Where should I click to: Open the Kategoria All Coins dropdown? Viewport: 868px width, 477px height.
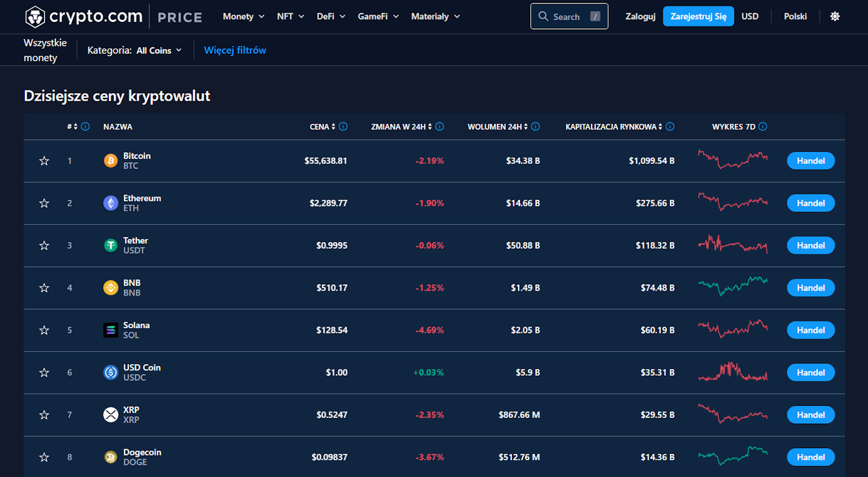point(159,50)
